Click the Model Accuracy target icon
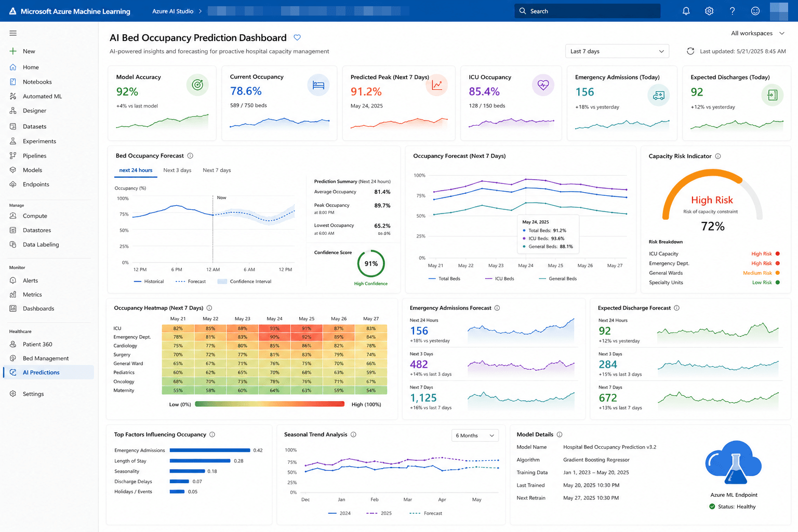This screenshot has height=532, width=798. point(197,85)
